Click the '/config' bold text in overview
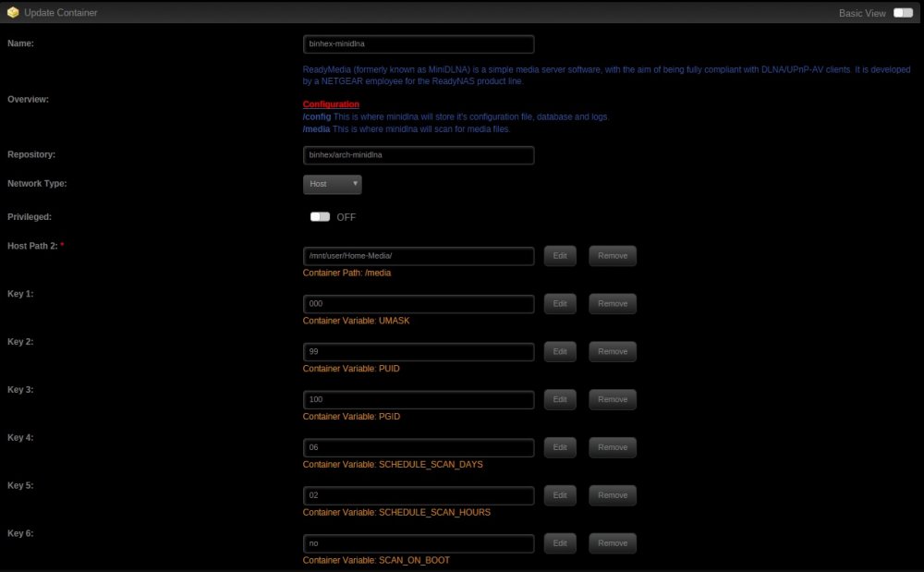Image resolution: width=924 pixels, height=572 pixels. (x=317, y=116)
